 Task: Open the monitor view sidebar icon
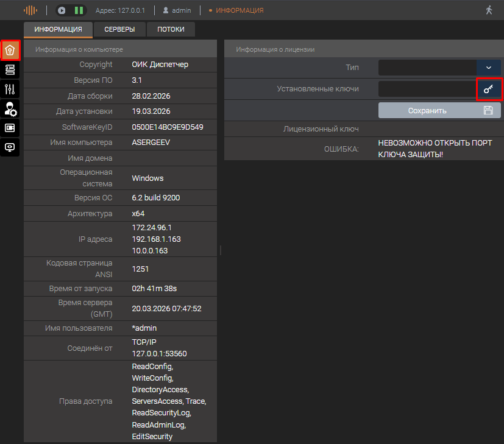(x=10, y=147)
